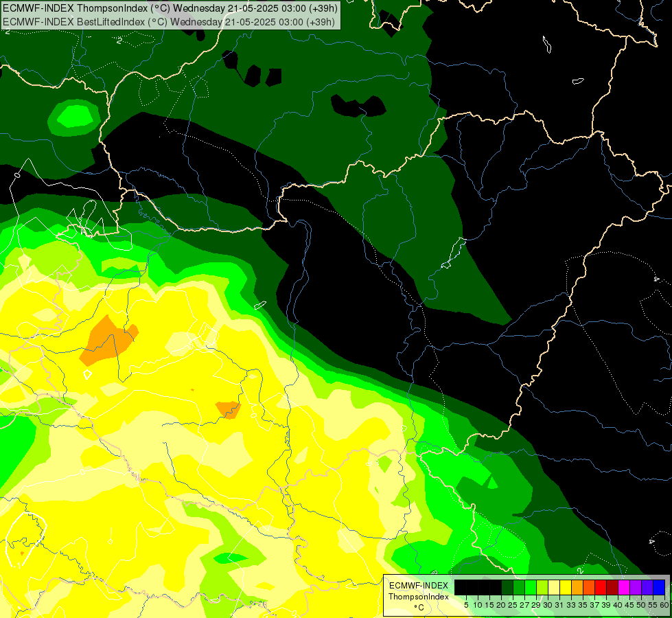Viewport: 672px width, 618px height.
Task: Click the legend tick value '55'
Action: coord(653,605)
